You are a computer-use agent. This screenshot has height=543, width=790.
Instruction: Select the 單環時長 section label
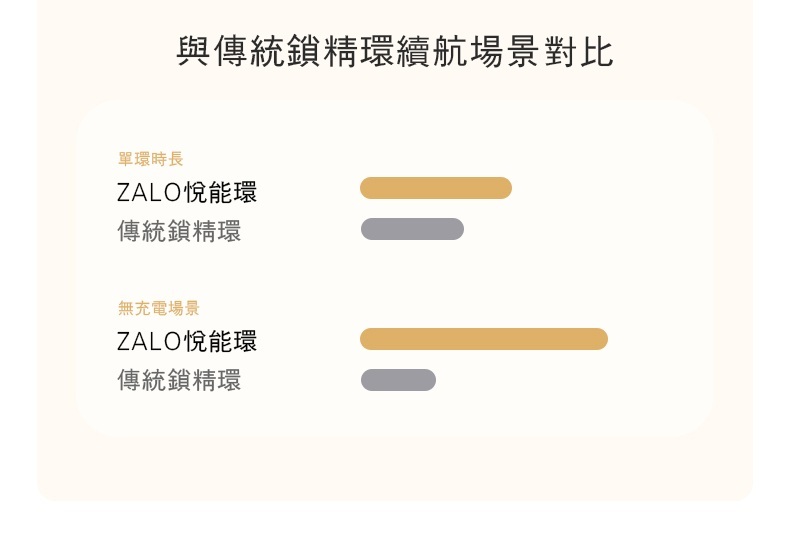150,159
